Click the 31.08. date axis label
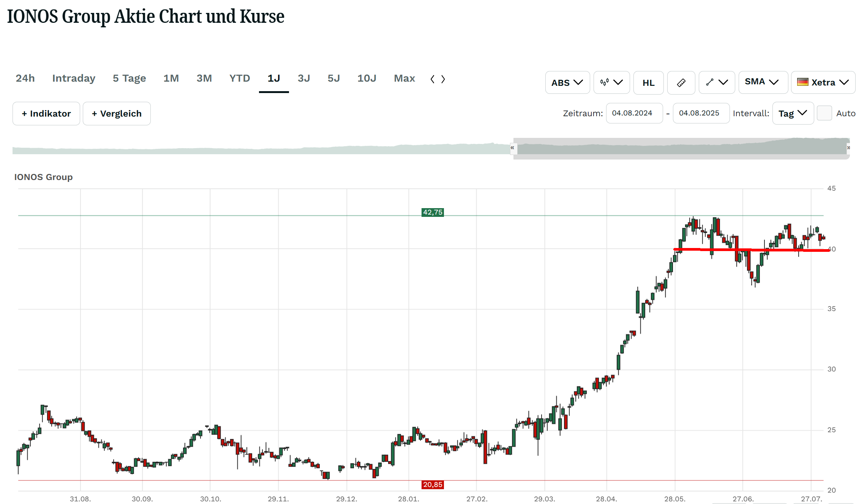 coord(80,499)
